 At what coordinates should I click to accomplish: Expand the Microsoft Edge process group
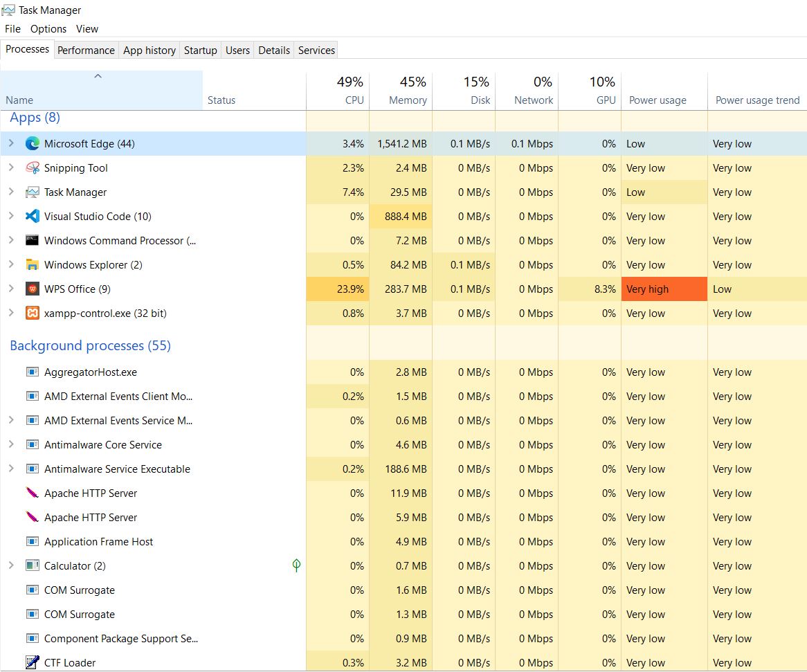click(x=11, y=144)
